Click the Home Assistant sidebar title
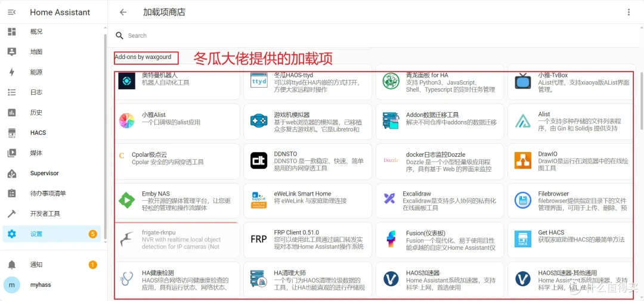Image resolution: width=644 pixels, height=301 pixels. [x=60, y=13]
